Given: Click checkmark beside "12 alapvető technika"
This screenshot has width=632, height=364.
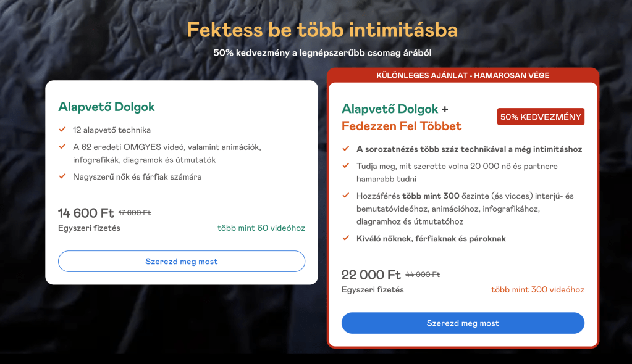Looking at the screenshot, I should coord(62,130).
